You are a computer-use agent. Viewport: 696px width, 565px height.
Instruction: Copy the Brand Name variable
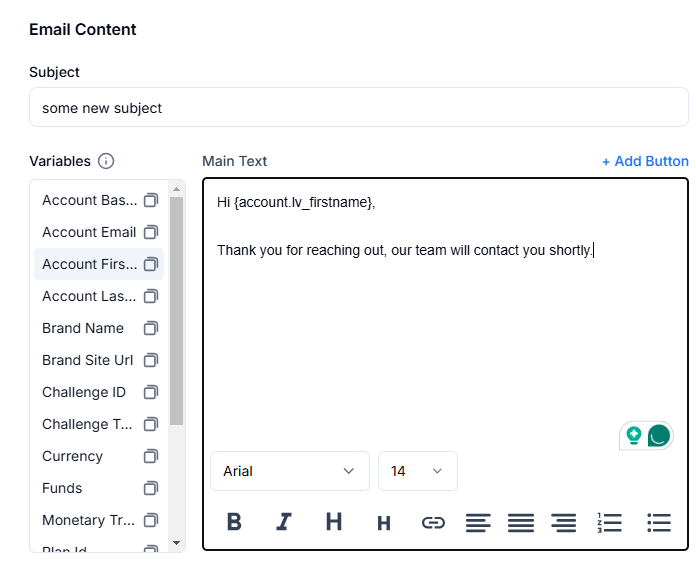coord(151,328)
